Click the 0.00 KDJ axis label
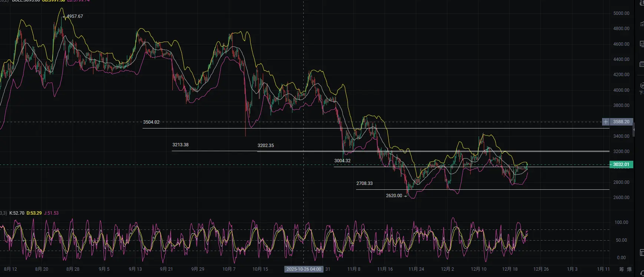The width and height of the screenshot is (644, 277). 621,258
